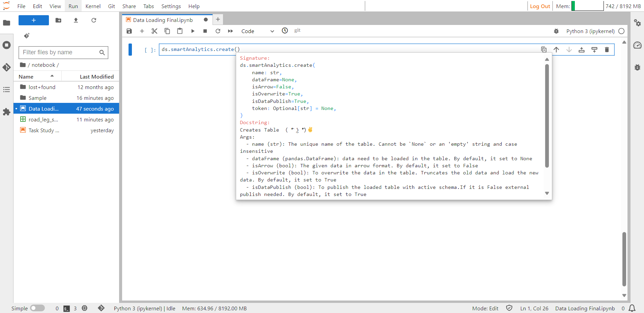
Task: Open the cell type dropdown showing Code
Action: 257,31
